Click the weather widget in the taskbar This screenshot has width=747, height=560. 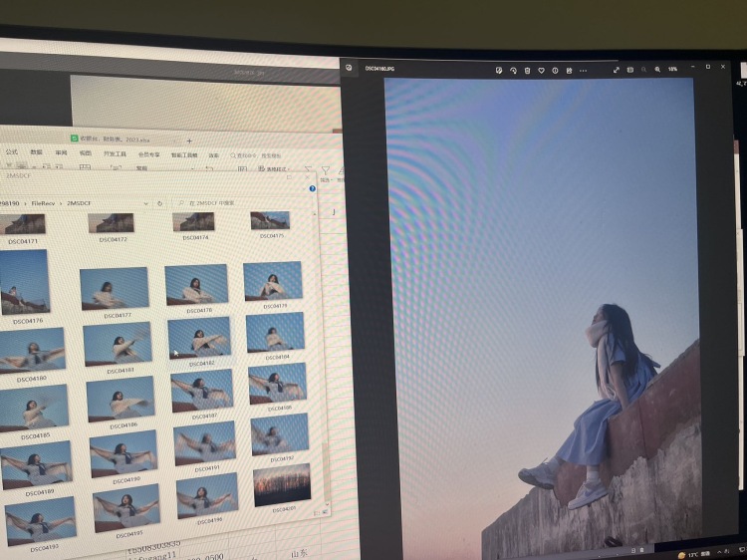pos(694,555)
